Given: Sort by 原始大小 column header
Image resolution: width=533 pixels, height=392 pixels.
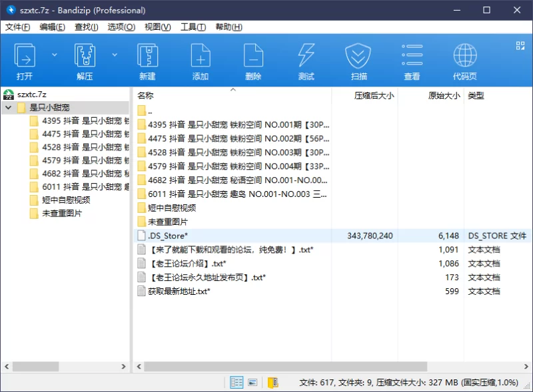Looking at the screenshot, I should [430, 95].
